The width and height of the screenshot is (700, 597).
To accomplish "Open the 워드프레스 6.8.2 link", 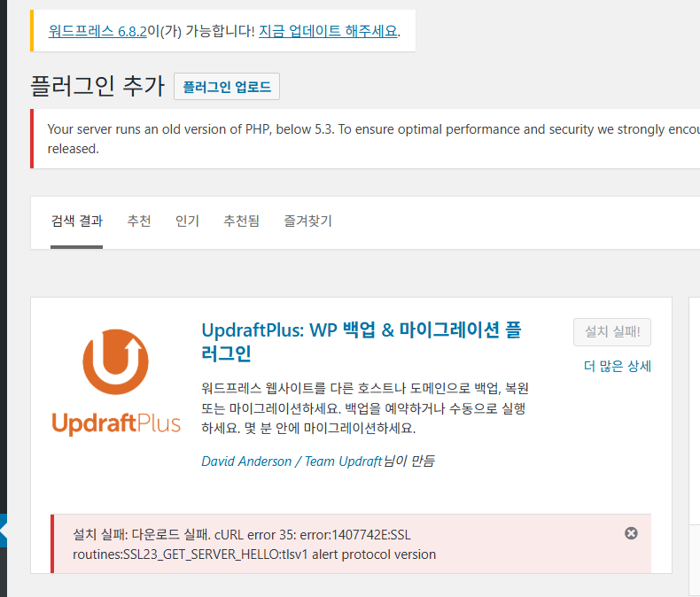I will [x=97, y=31].
